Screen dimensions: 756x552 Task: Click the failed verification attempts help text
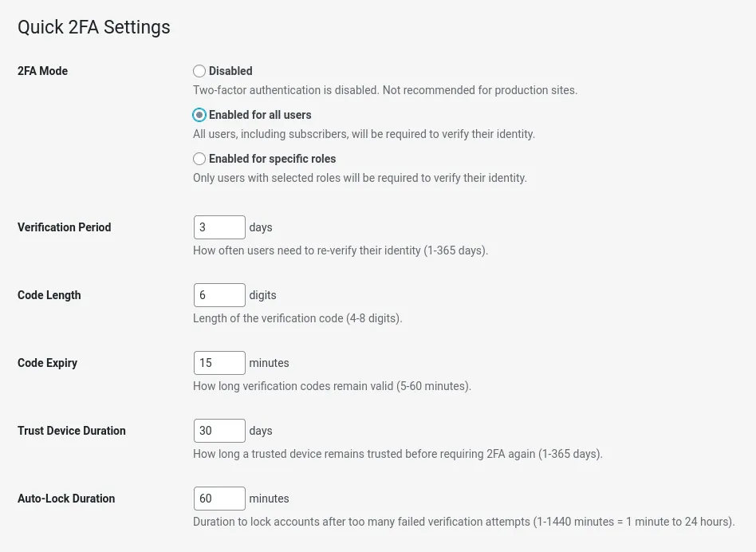(x=463, y=522)
